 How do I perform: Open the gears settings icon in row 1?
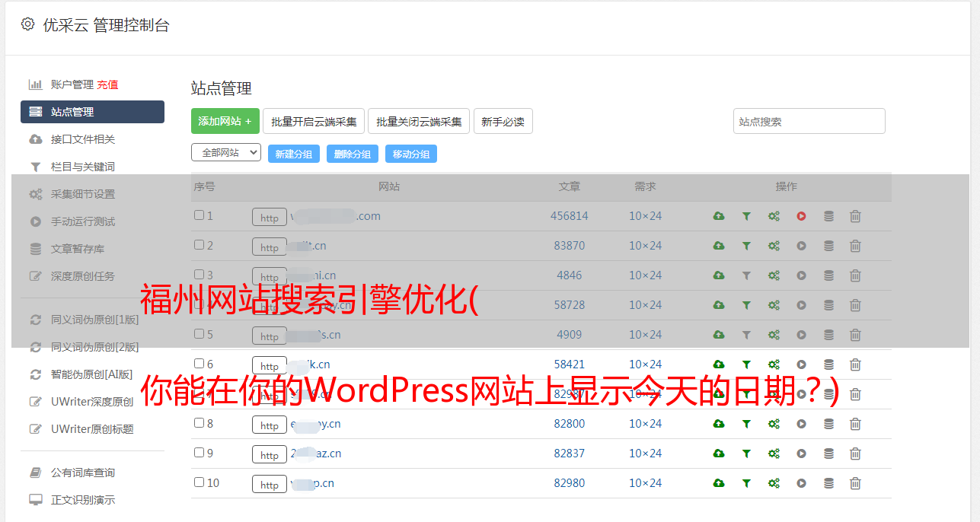tap(774, 216)
